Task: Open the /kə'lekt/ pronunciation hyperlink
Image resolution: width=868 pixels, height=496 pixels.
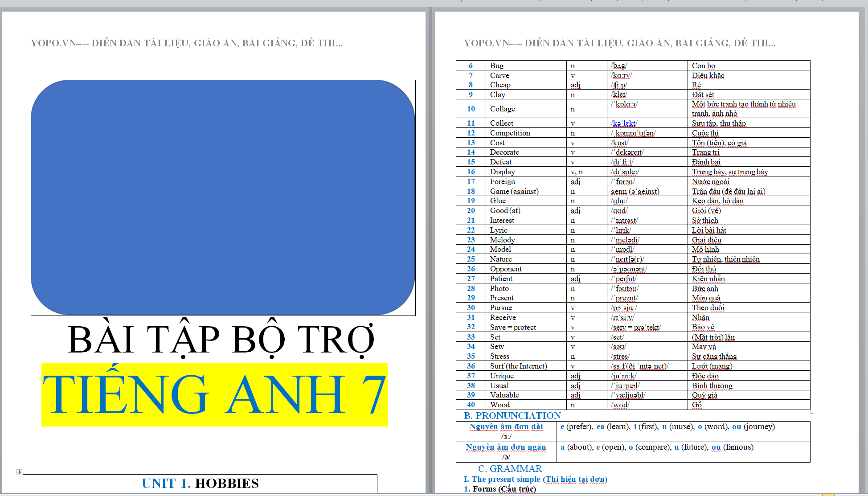Action: tap(624, 123)
